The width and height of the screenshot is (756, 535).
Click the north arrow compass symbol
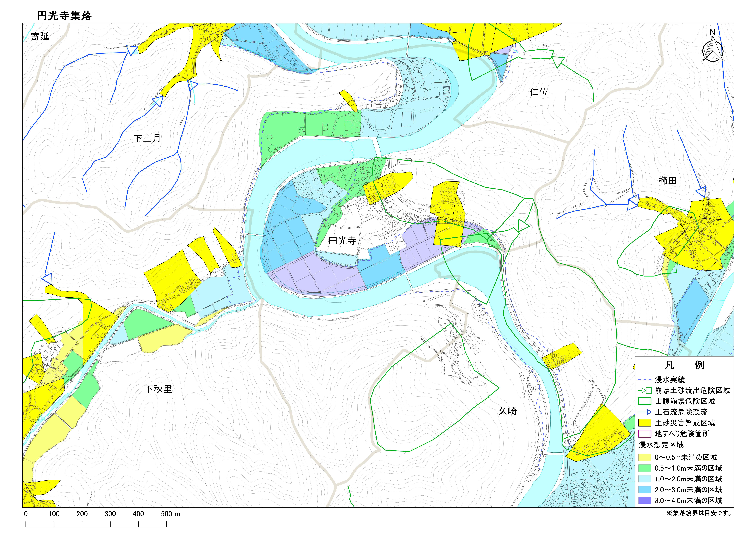pos(713,49)
